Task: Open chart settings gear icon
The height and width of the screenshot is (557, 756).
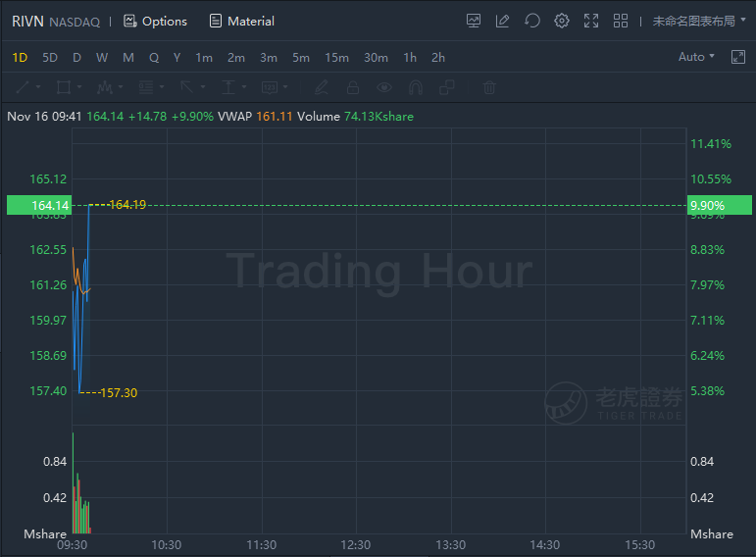Action: [562, 21]
